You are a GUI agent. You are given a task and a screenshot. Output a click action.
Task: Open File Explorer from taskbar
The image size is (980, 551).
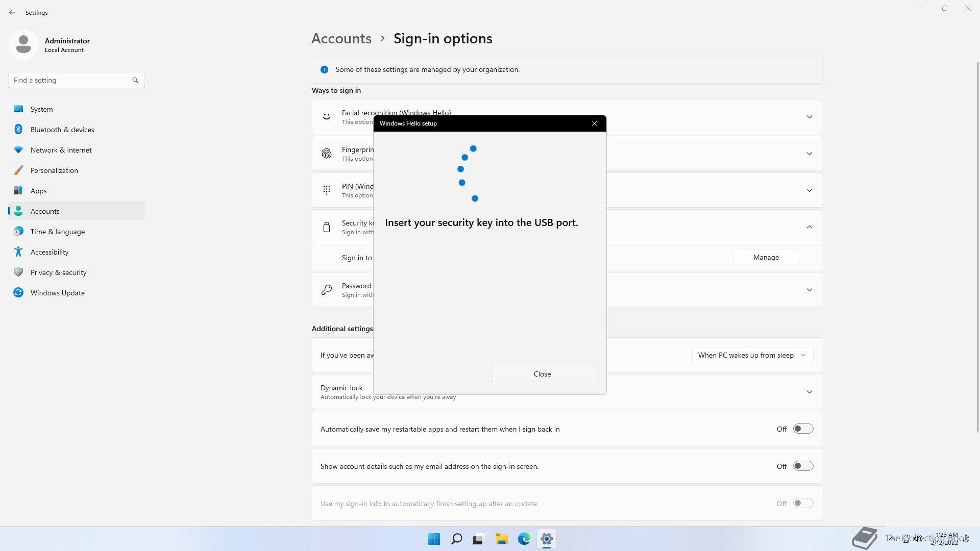[501, 539]
